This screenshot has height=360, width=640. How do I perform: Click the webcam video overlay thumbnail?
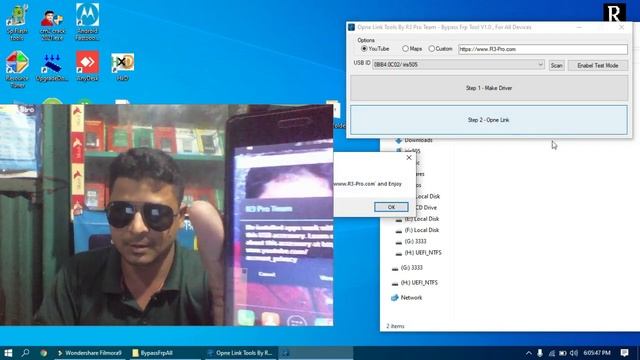click(167, 215)
